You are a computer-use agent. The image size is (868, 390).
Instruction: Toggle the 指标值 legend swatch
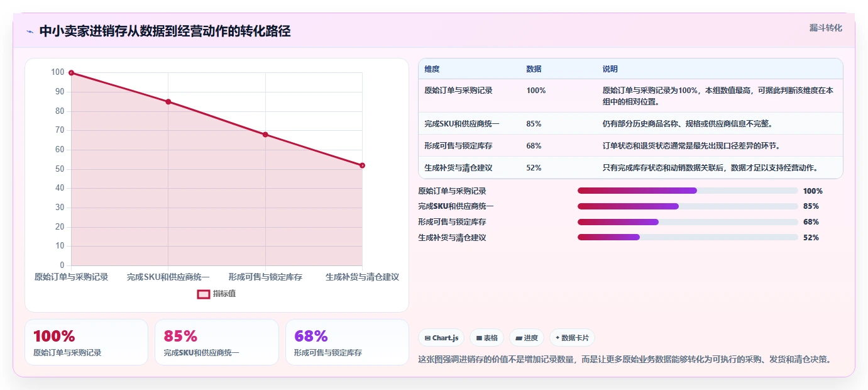click(204, 294)
